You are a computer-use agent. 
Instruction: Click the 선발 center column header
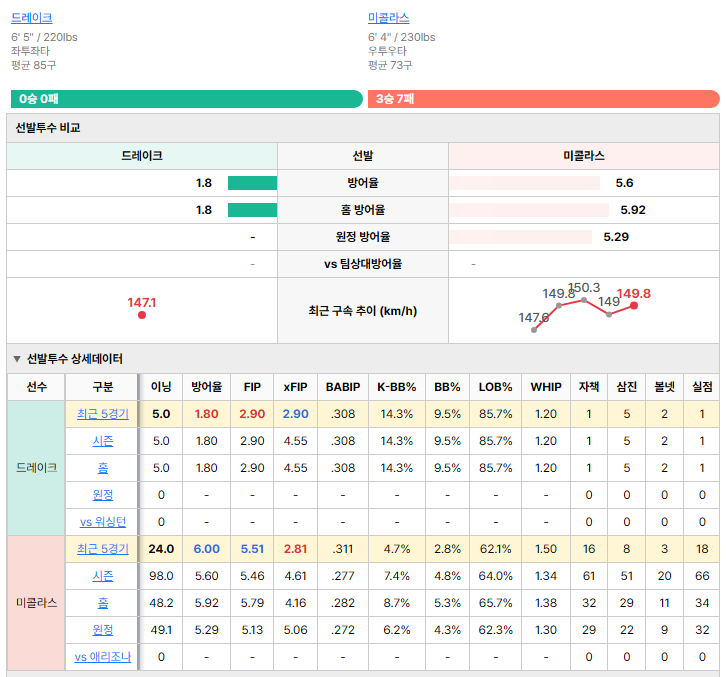363,156
